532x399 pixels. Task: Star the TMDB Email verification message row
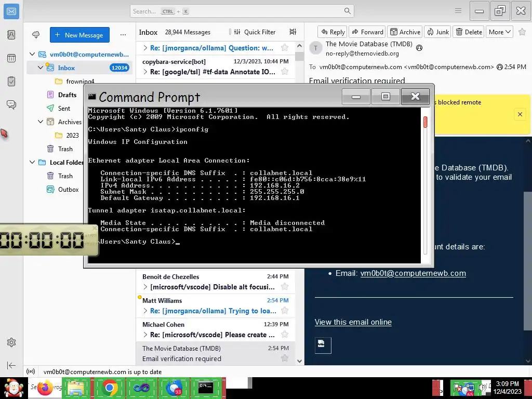tap(285, 358)
